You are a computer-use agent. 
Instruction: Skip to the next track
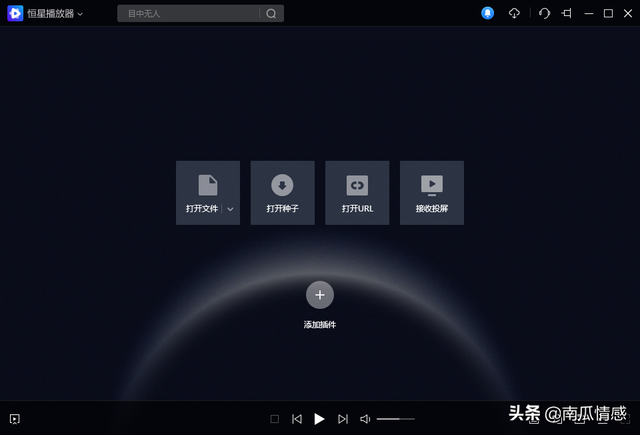(x=343, y=419)
